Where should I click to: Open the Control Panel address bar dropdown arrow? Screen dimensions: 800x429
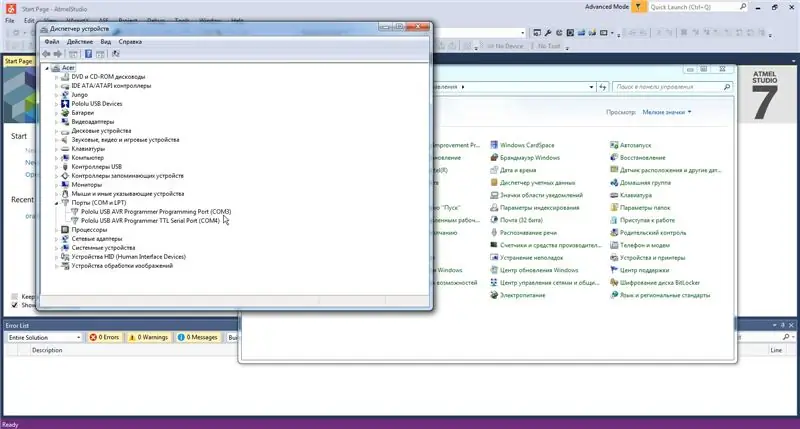click(591, 87)
